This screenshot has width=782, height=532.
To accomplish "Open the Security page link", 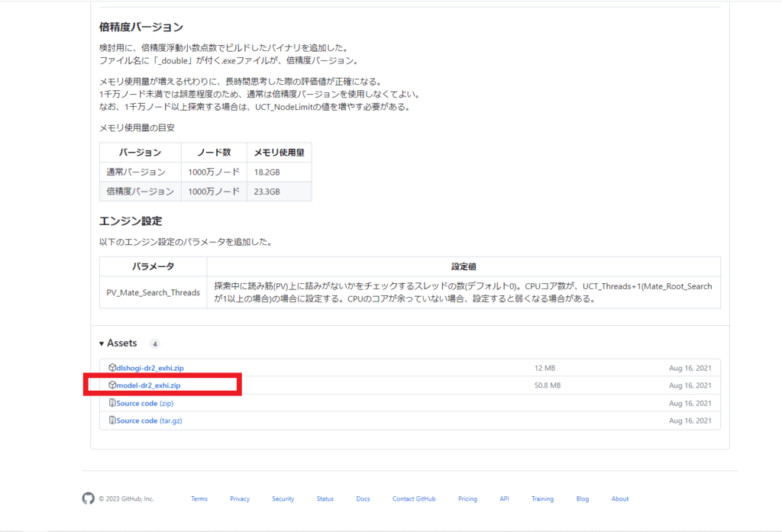I will (x=283, y=498).
